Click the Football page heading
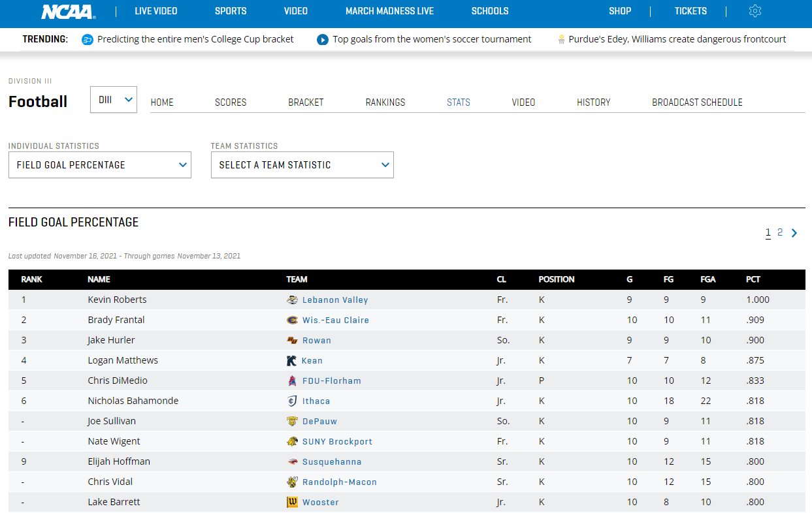This screenshot has height=513, width=812. [38, 102]
